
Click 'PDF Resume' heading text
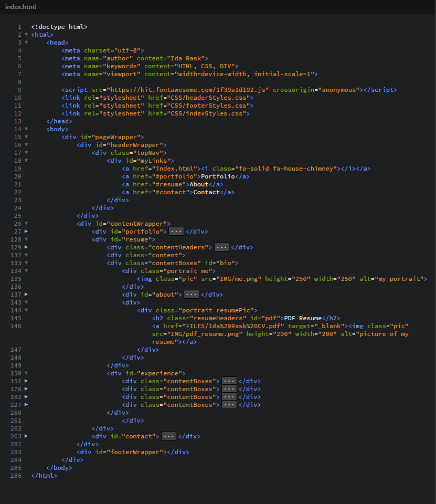click(x=303, y=318)
